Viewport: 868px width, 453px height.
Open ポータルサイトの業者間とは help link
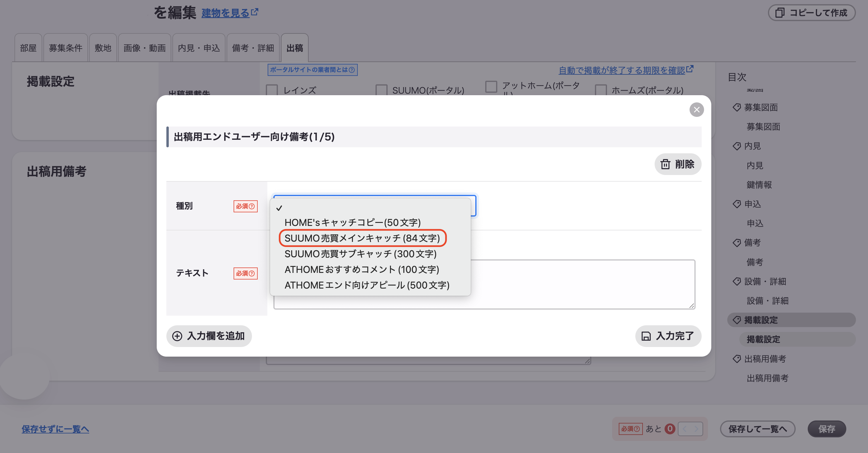(x=312, y=70)
